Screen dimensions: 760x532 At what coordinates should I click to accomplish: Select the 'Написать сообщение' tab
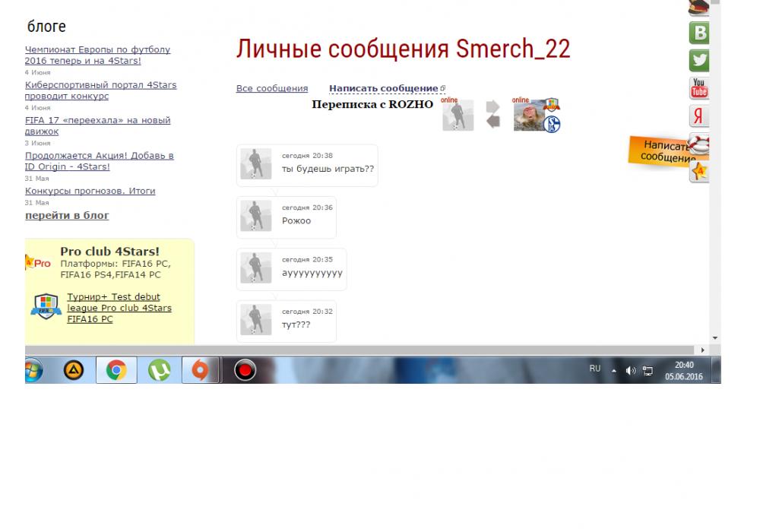click(384, 89)
